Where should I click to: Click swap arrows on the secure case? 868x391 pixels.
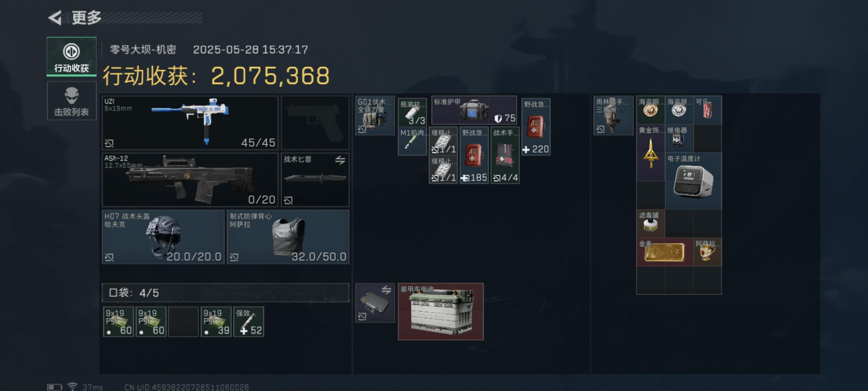point(386,290)
